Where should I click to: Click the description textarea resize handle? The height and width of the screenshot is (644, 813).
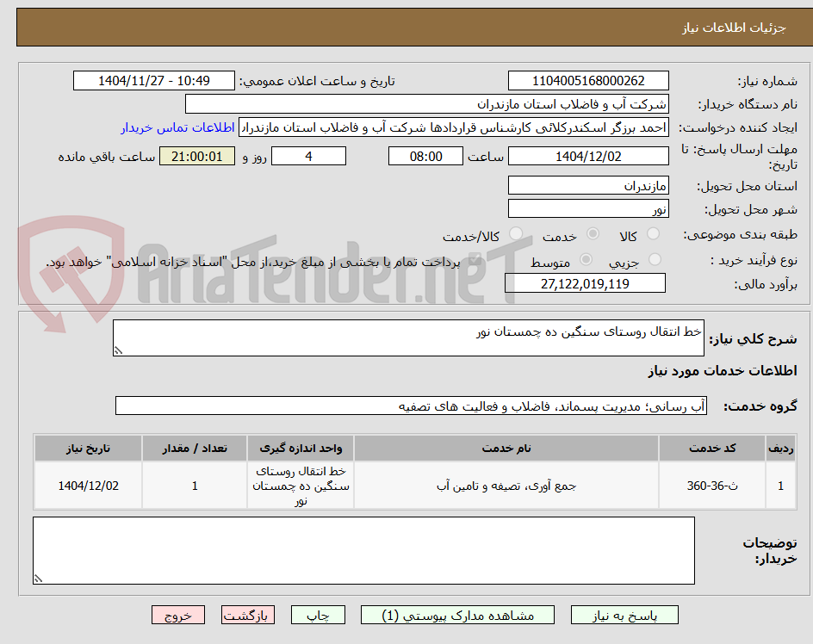[118, 351]
